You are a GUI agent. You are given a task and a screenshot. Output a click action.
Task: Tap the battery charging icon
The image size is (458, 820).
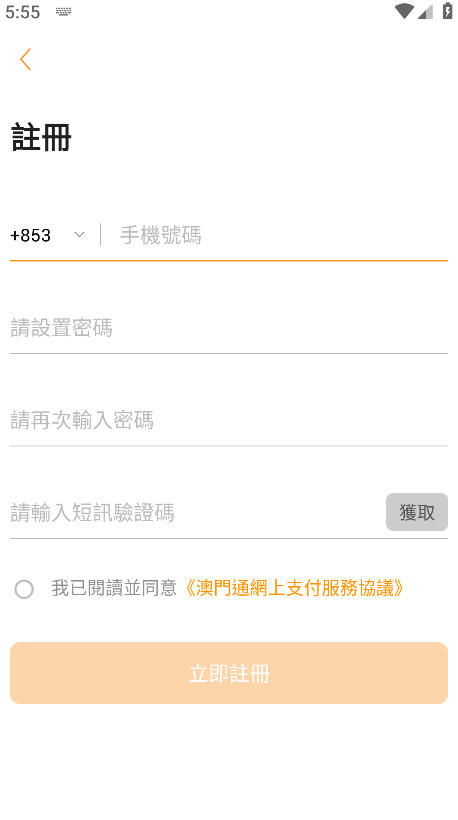coord(447,10)
